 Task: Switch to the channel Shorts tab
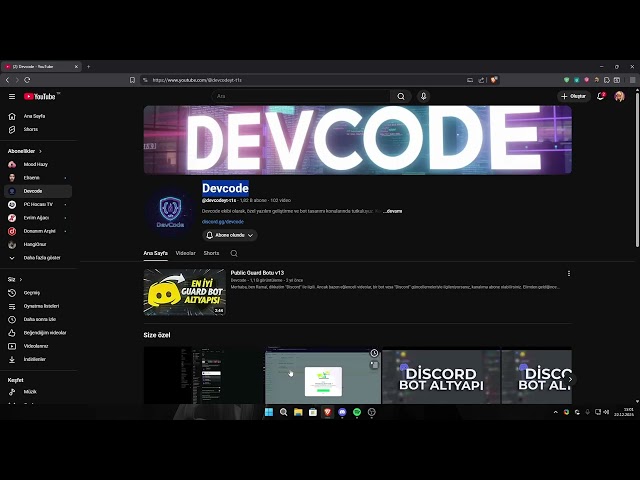point(211,253)
